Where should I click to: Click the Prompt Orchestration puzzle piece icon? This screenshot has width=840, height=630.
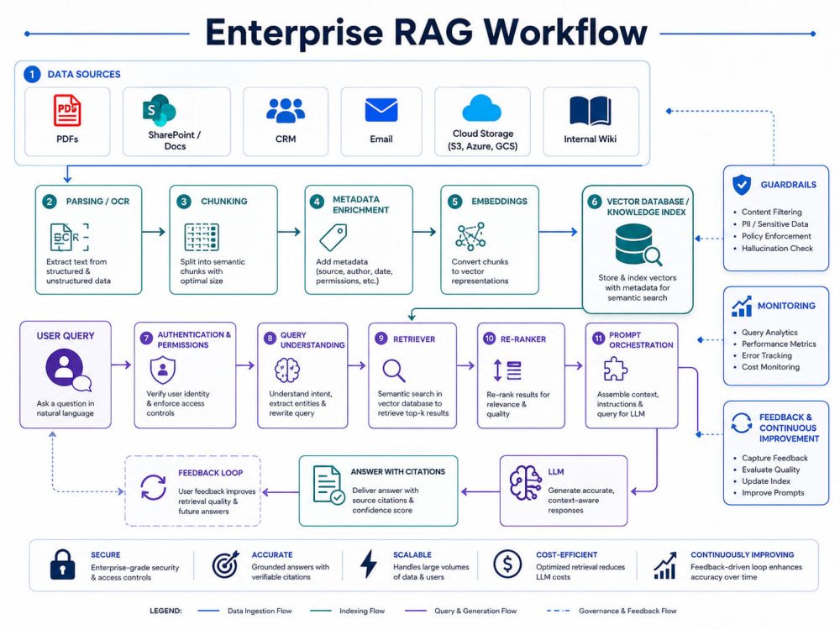point(615,369)
